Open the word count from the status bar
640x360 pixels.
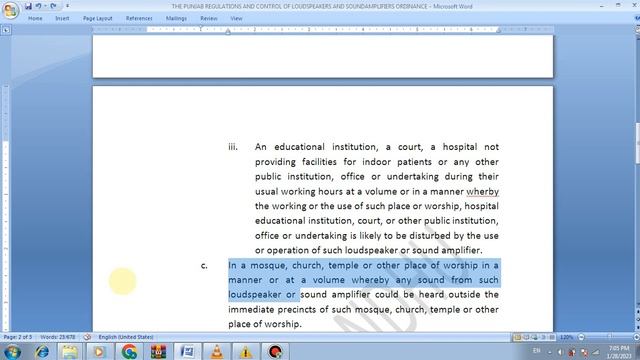[58, 337]
